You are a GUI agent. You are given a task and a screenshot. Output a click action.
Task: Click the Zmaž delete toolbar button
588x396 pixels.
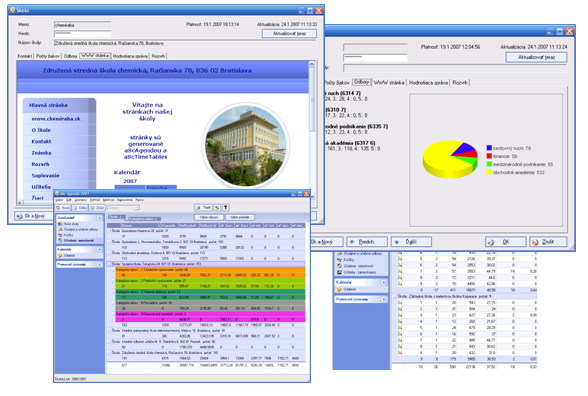97,207
